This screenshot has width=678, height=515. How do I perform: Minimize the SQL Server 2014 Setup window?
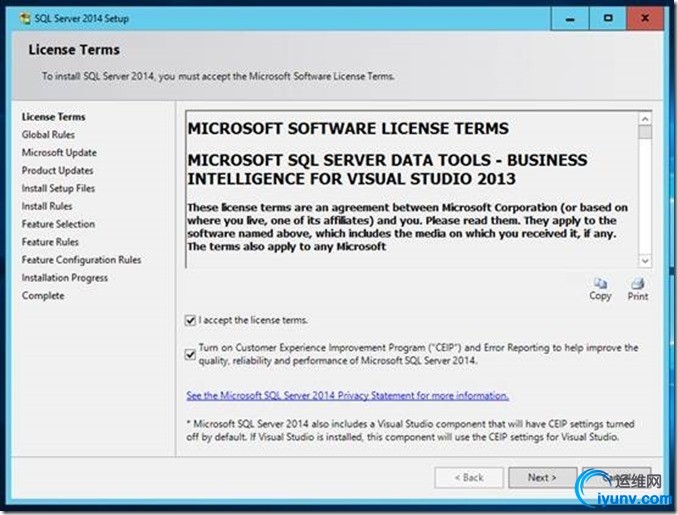570,19
